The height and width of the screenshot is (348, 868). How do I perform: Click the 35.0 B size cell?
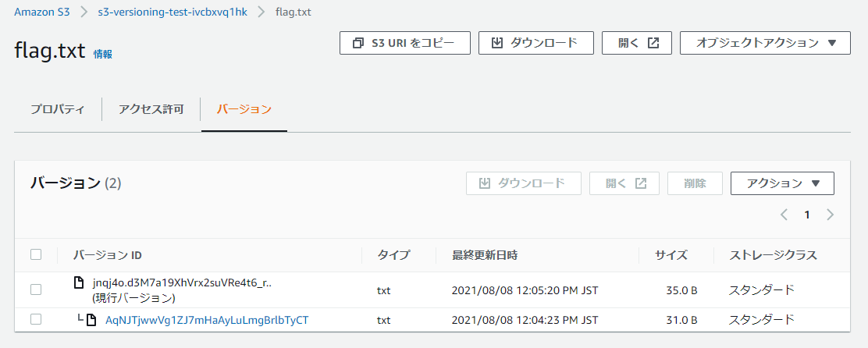[x=681, y=290]
